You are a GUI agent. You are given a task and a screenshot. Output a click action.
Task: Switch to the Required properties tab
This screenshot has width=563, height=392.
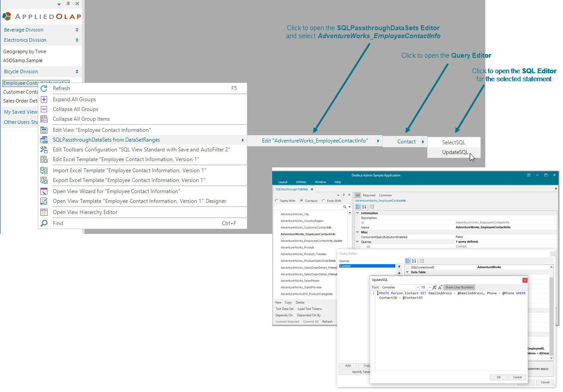pos(369,195)
